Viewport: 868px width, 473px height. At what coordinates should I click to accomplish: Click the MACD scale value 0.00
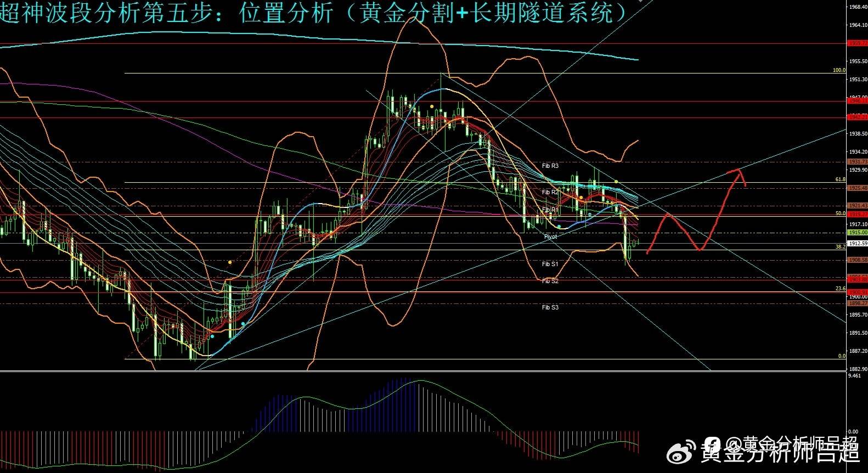853,432
